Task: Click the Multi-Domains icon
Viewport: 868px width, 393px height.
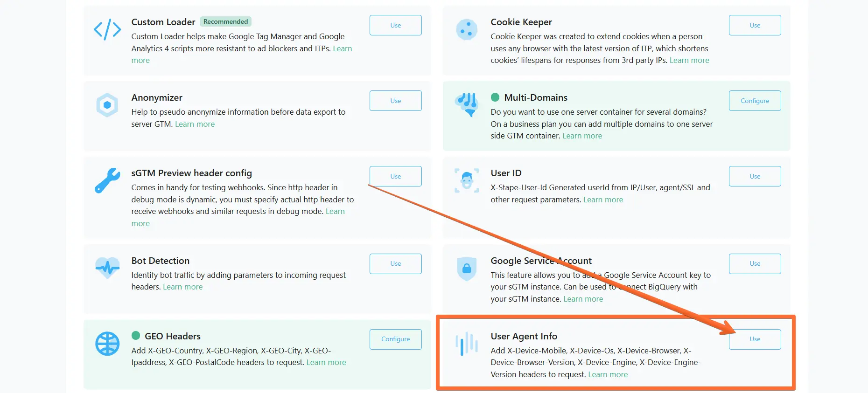Action: point(467,104)
